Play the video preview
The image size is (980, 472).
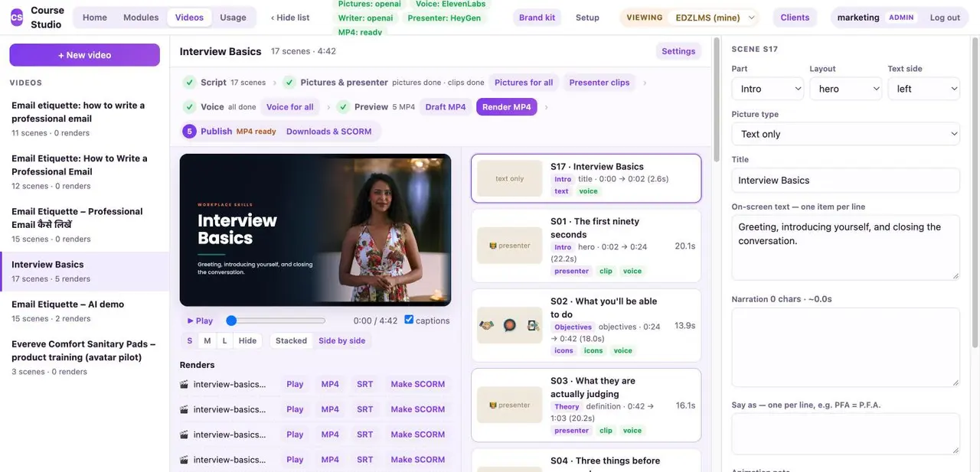200,321
